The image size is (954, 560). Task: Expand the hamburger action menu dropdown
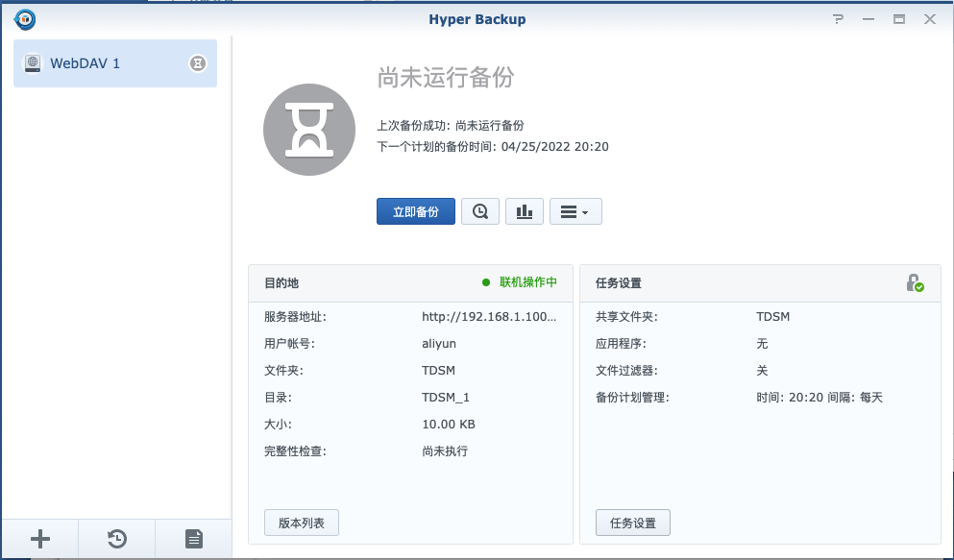(x=575, y=211)
